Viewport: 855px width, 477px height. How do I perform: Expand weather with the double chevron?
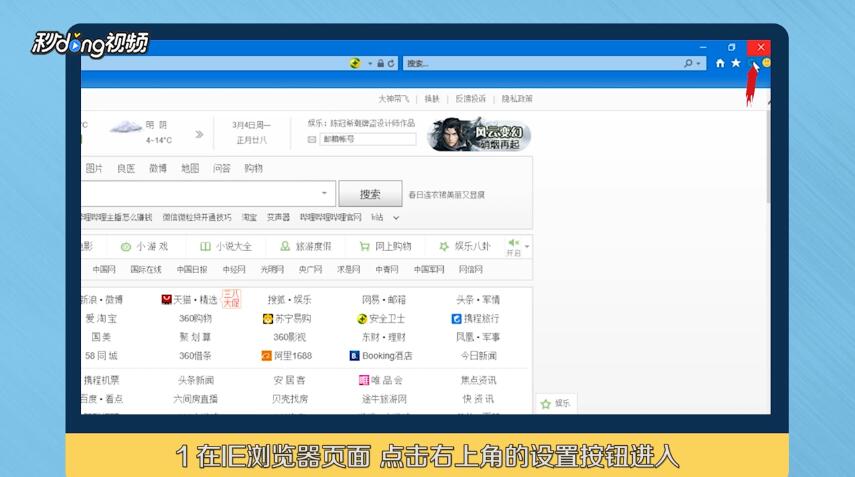pyautogui.click(x=199, y=134)
